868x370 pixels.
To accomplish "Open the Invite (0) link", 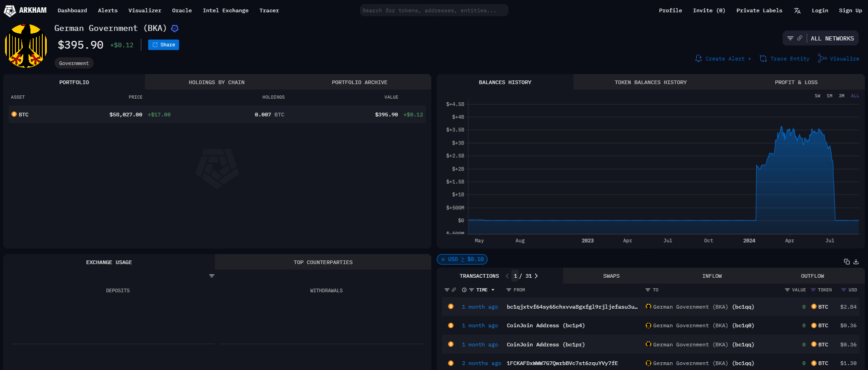I will (709, 10).
